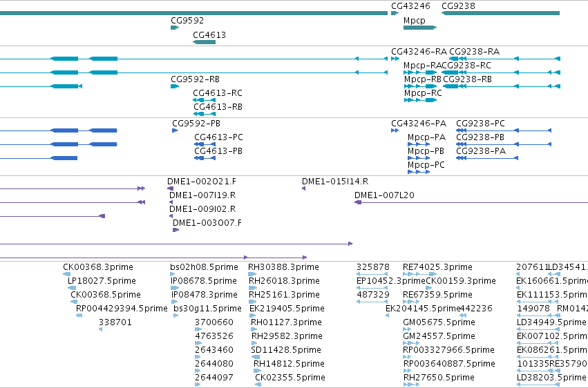588x388 pixels.
Task: Select BAC end DME1-009I02.R
Action: tap(202, 209)
